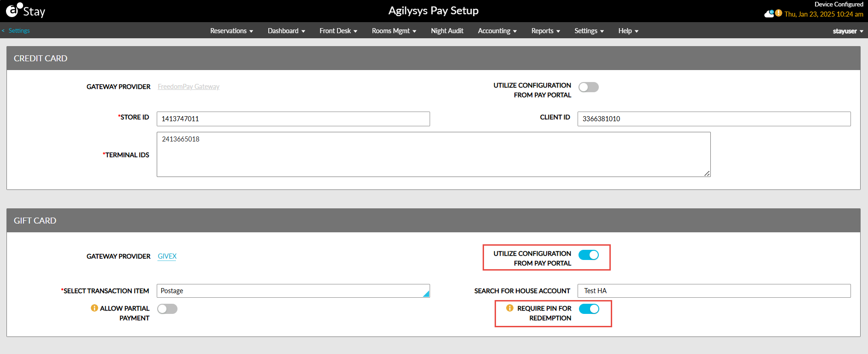Open the Help menu

(628, 31)
